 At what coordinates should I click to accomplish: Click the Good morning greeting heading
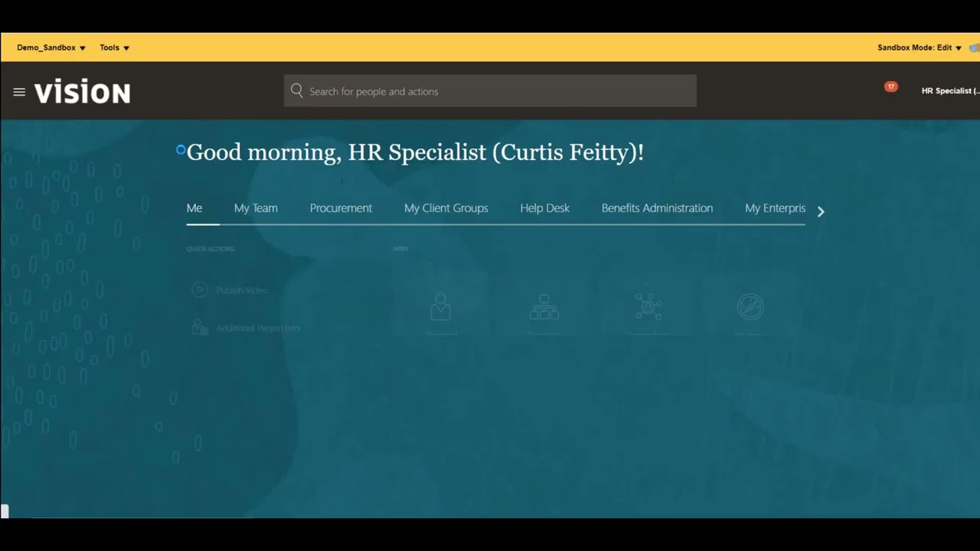(x=415, y=152)
